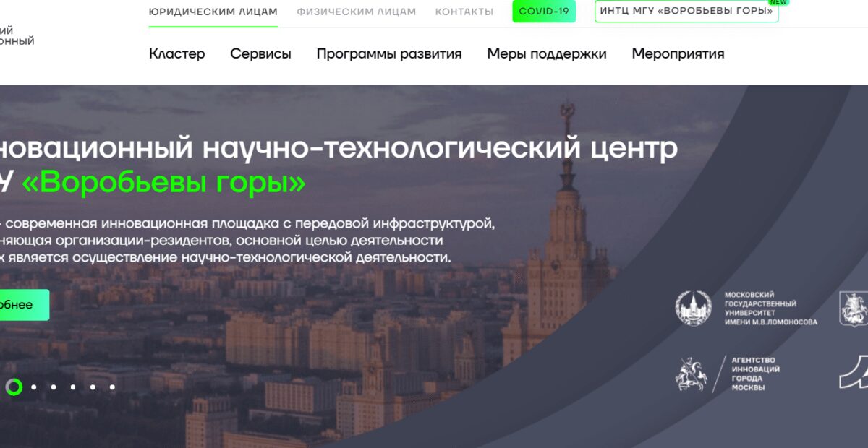
Task: Go to the Мероприятия section
Action: 678,53
